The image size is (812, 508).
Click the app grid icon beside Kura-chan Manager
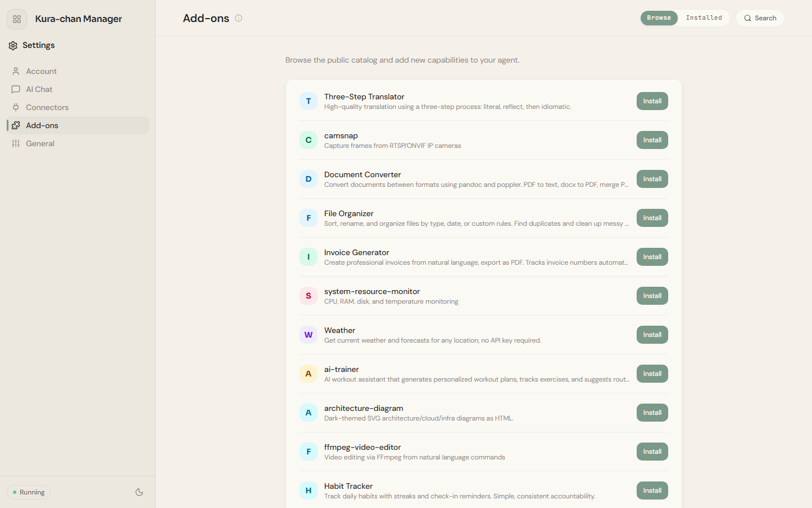point(17,19)
